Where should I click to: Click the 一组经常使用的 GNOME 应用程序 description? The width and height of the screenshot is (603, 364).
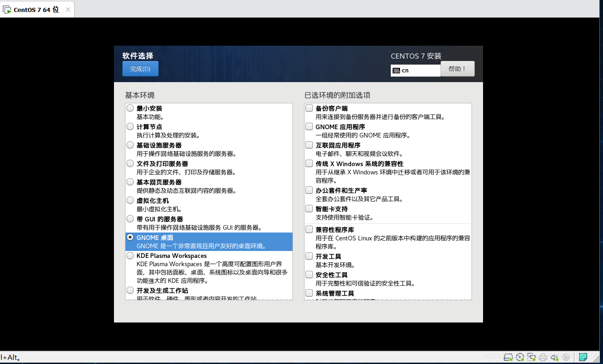(x=363, y=136)
